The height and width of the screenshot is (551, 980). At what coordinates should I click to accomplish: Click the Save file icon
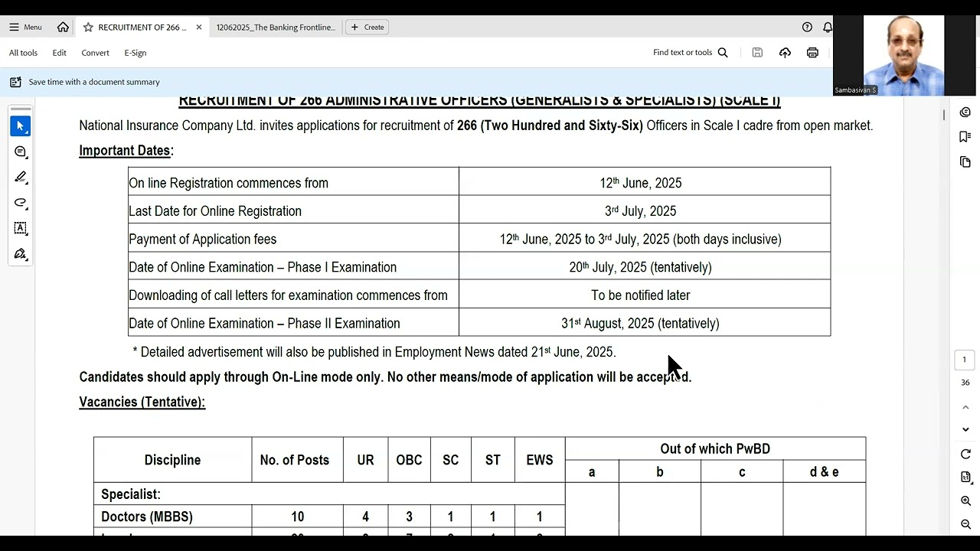pos(757,53)
